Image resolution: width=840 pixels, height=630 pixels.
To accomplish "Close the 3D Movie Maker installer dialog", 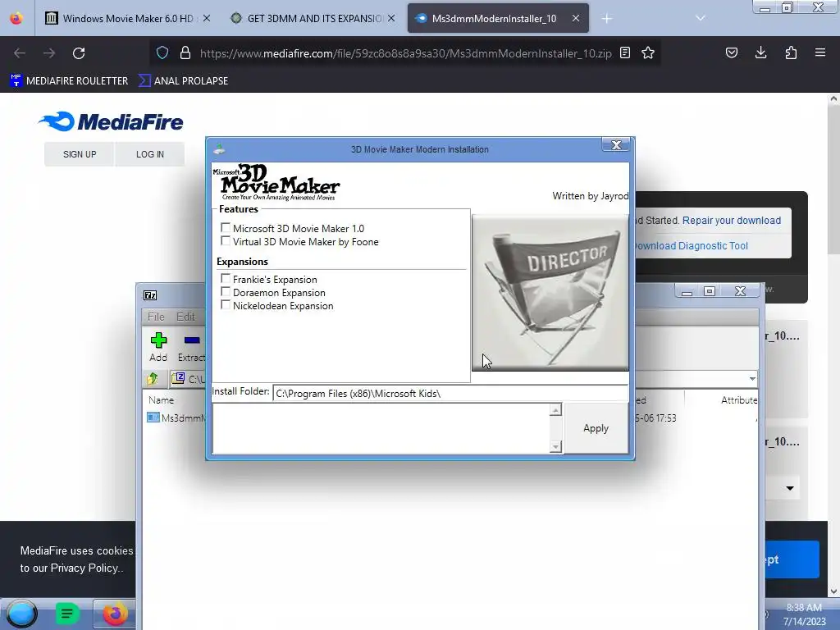I will pos(616,144).
